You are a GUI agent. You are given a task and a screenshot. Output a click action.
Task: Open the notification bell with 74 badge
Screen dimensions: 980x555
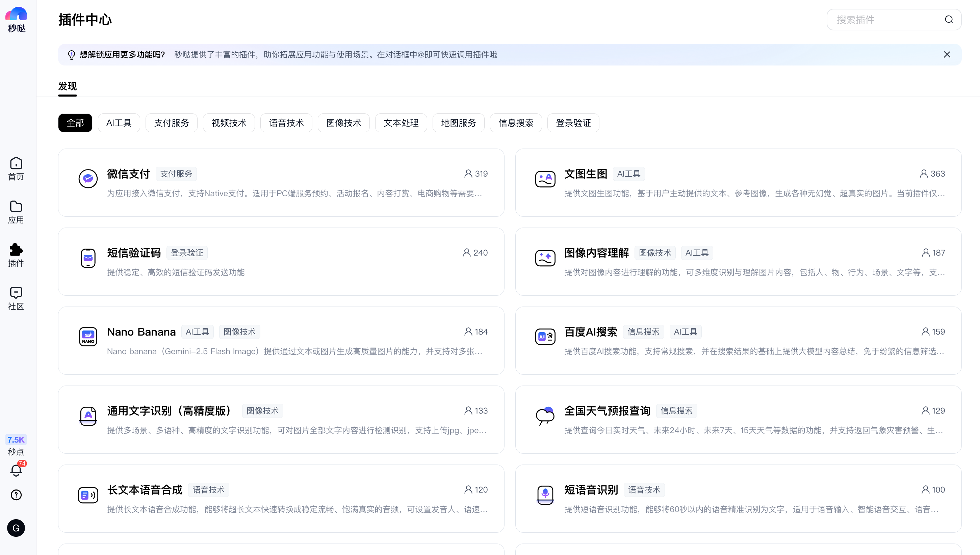(x=16, y=470)
